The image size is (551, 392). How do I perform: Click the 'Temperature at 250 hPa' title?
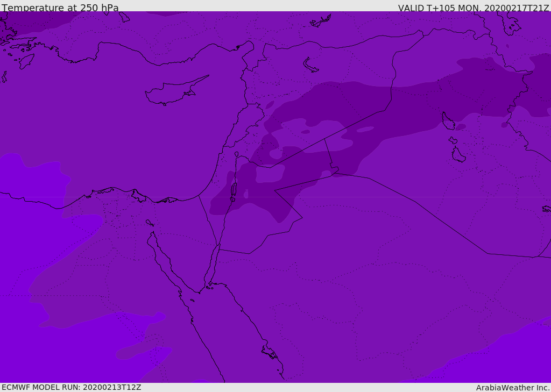[60, 8]
